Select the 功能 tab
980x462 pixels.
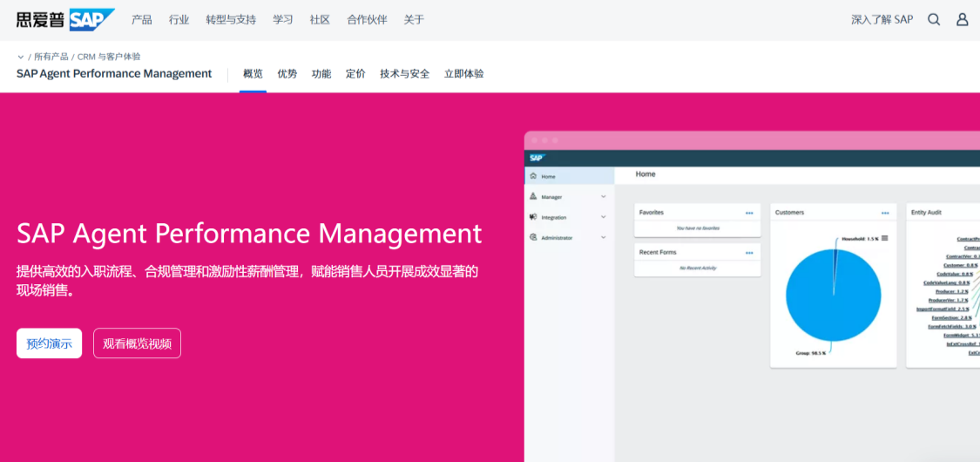(x=321, y=74)
